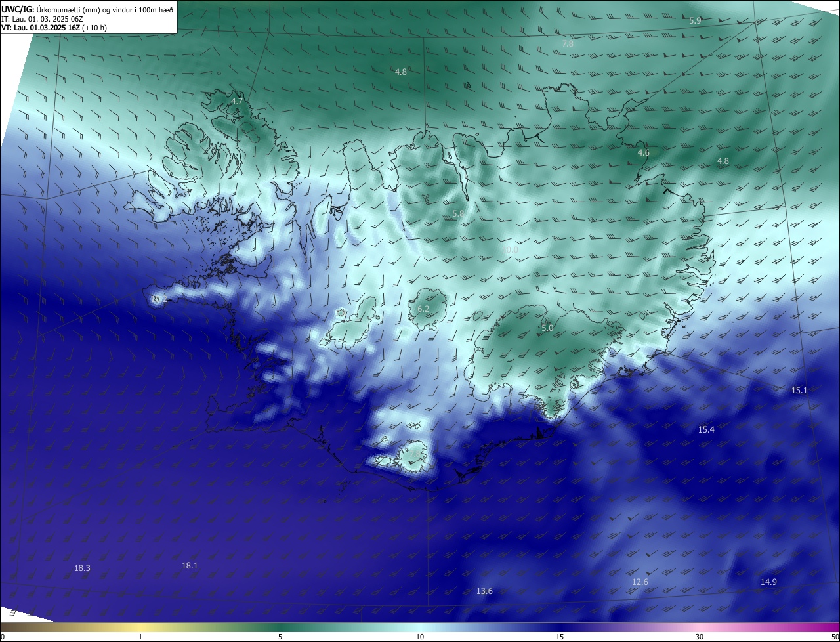Viewport: 840px width, 642px height.
Task: Click the 1 tick on the color scale
Action: (140, 637)
